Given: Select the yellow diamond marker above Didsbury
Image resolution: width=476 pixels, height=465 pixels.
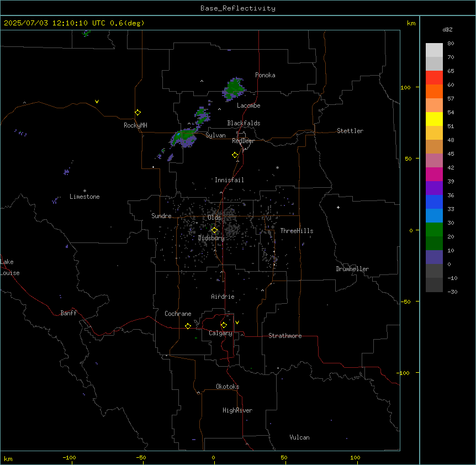Looking at the screenshot, I should 214,230.
